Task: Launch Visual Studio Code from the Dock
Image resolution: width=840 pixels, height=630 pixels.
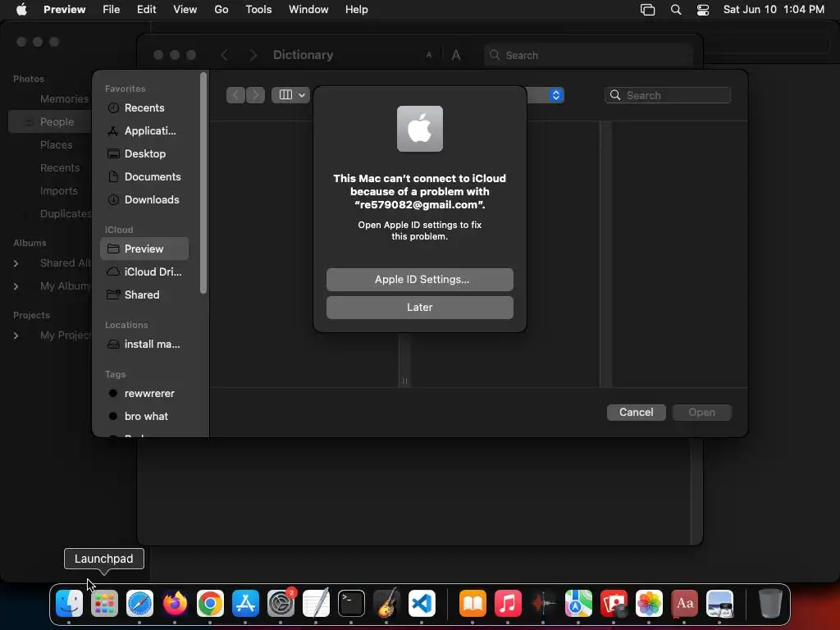Action: point(422,604)
